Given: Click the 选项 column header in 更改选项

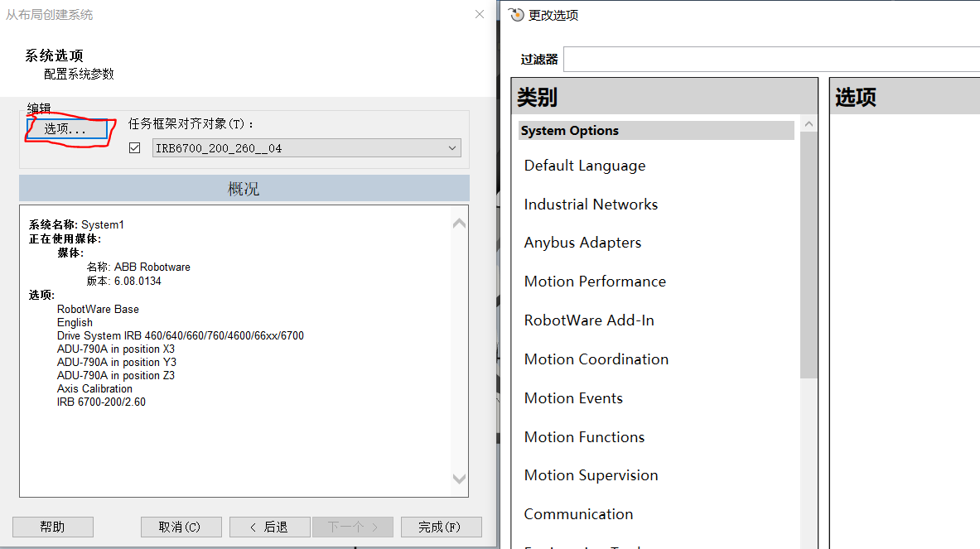Looking at the screenshot, I should [905, 96].
